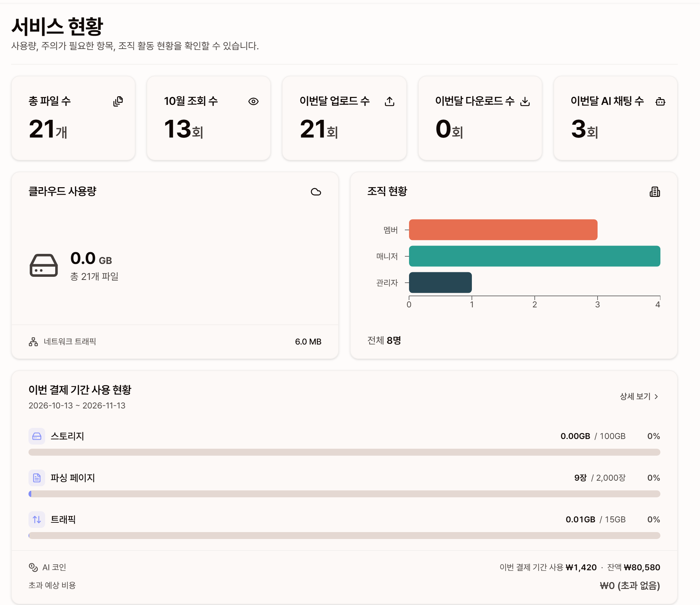This screenshot has width=700, height=605.
Task: Click the 서비스 현황 page heading
Action: (x=57, y=26)
